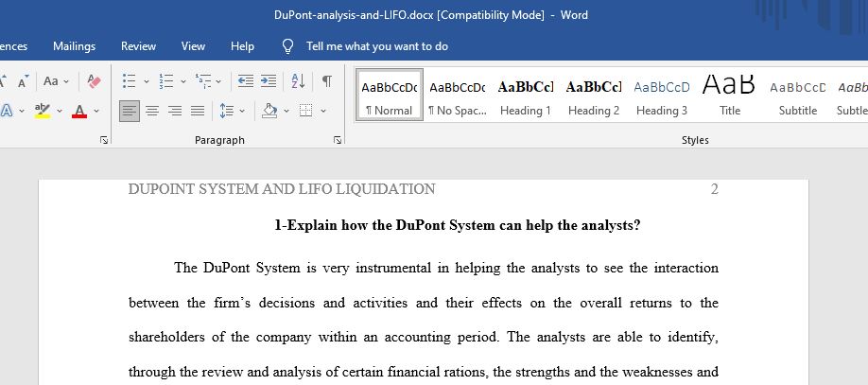Click the document title in title bar

coord(430,15)
